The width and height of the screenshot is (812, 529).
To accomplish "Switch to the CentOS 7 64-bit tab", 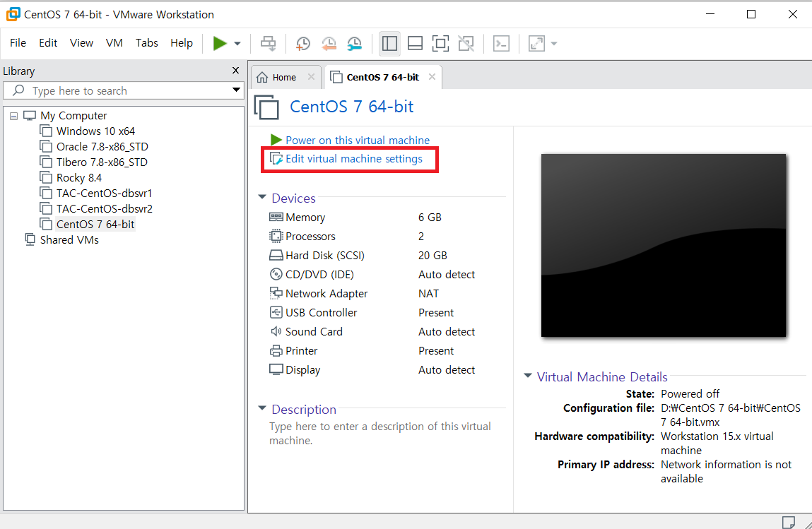I will point(382,77).
